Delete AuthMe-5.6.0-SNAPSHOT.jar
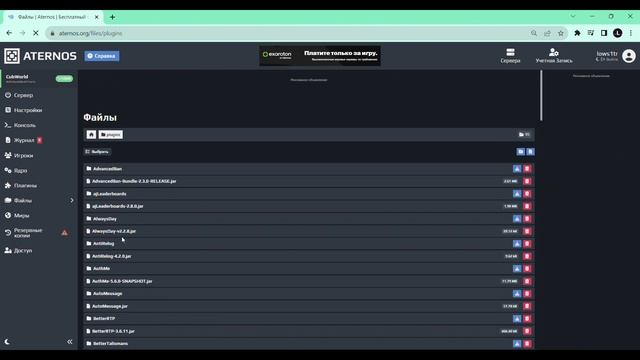 click(527, 281)
